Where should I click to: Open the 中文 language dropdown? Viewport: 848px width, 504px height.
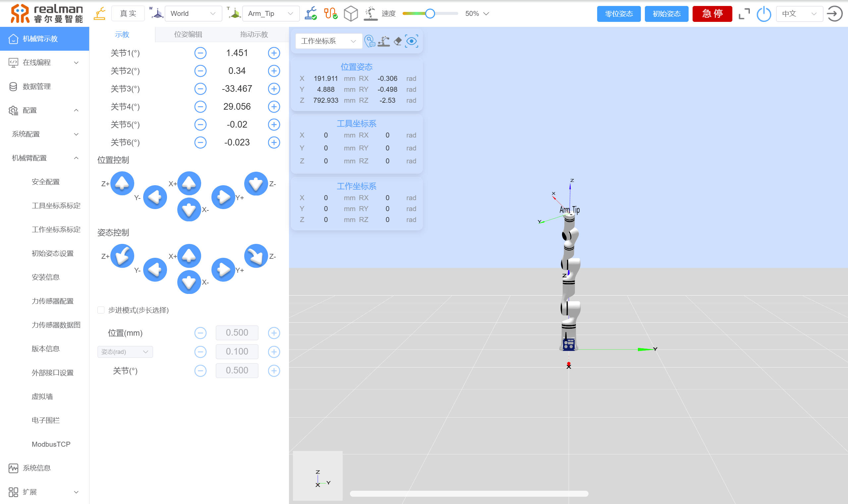tap(799, 14)
